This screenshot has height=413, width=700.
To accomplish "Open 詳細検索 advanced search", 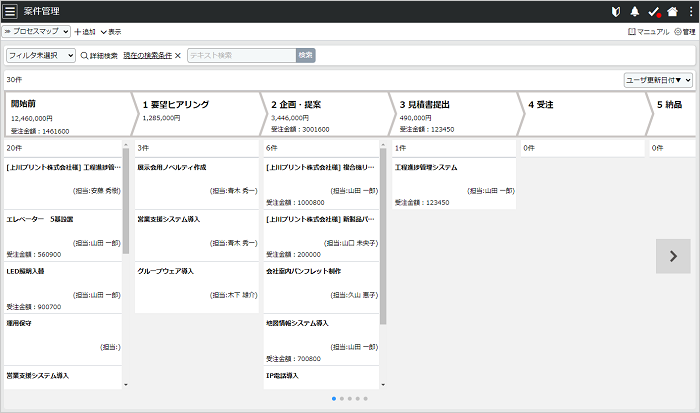I will pos(99,55).
